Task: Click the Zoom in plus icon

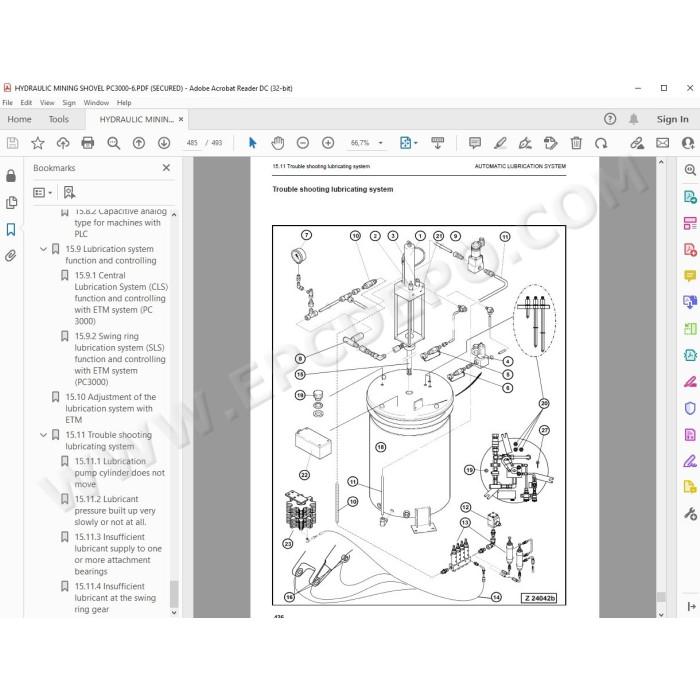Action: [x=328, y=143]
